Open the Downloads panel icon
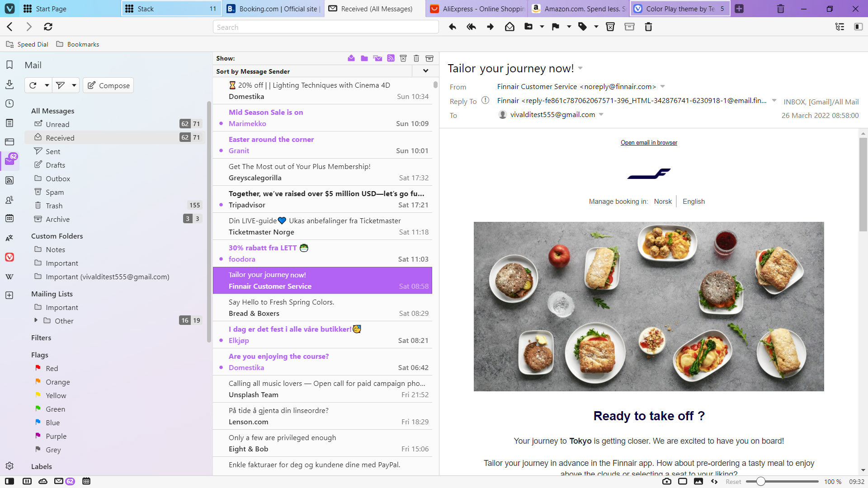 coord(9,84)
